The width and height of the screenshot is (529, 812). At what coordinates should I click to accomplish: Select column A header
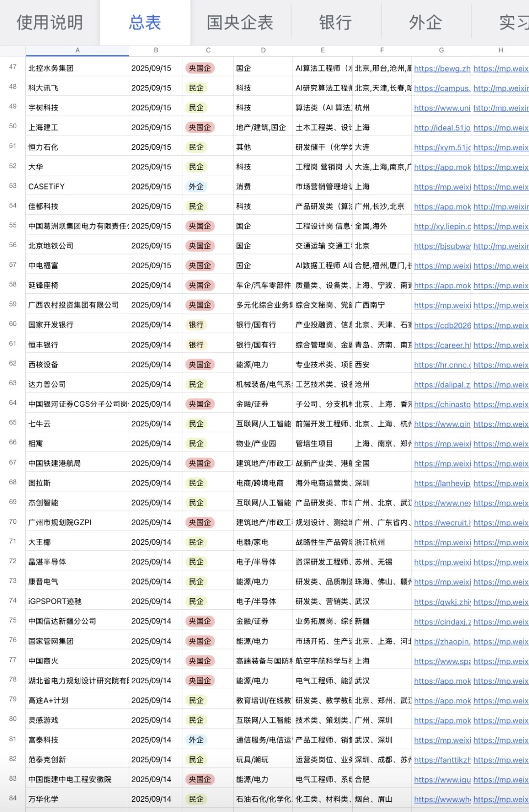coord(77,50)
